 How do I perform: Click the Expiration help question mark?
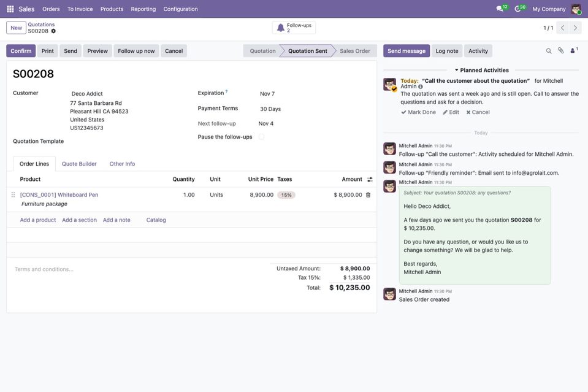(226, 91)
